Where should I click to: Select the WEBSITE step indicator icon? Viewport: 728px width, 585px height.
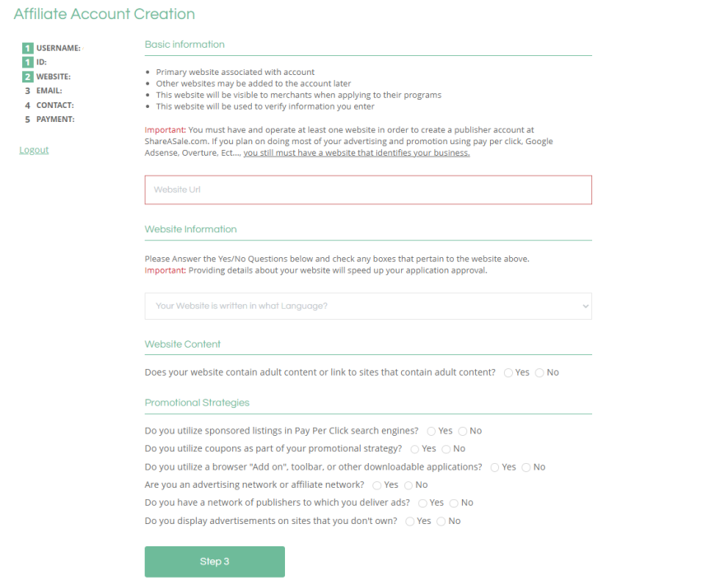pyautogui.click(x=27, y=76)
